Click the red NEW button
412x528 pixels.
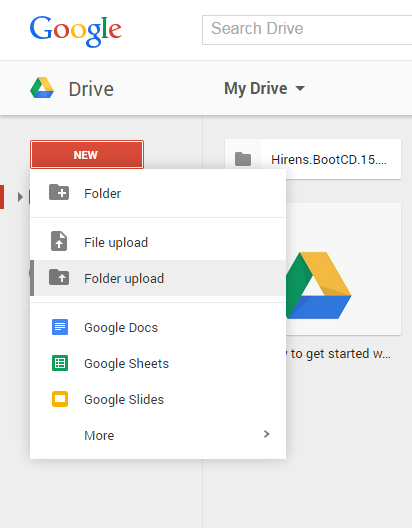(87, 155)
